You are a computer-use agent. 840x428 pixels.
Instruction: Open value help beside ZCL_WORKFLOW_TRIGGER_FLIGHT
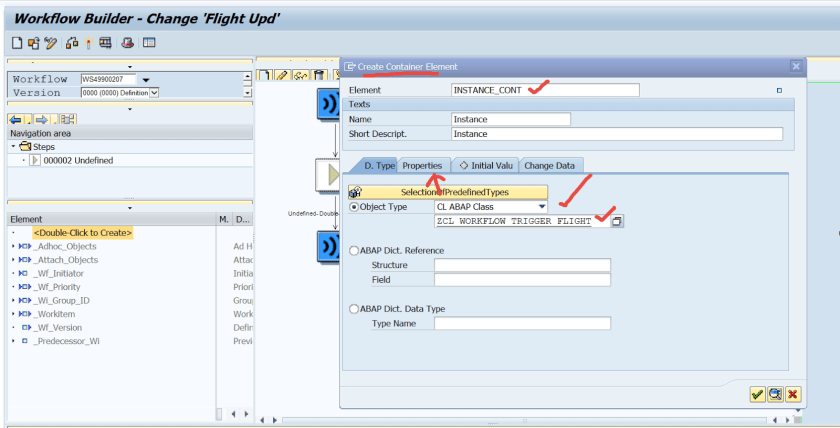click(617, 221)
